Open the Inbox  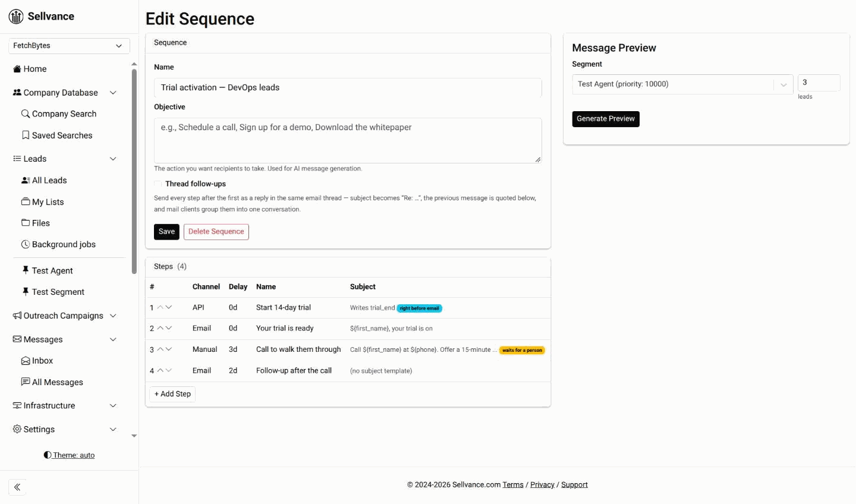(37, 361)
